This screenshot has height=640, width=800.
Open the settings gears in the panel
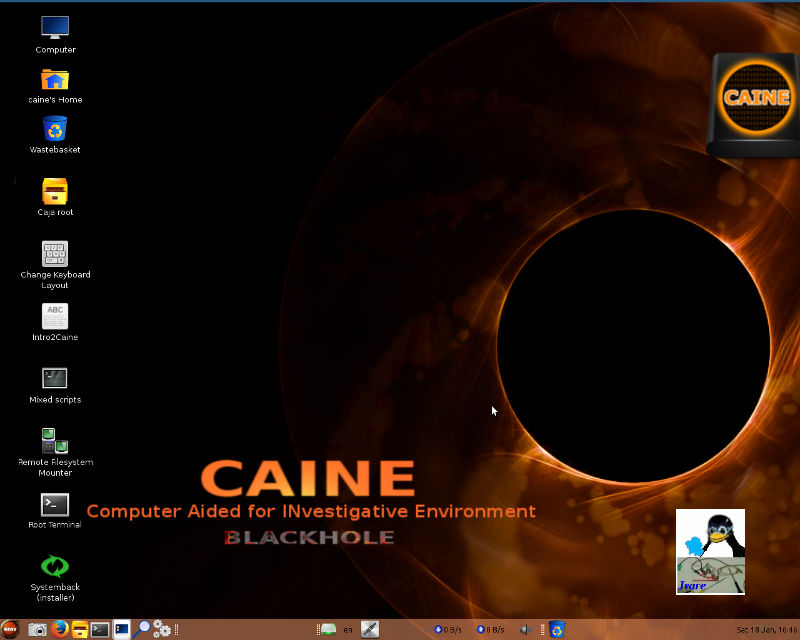tap(162, 629)
